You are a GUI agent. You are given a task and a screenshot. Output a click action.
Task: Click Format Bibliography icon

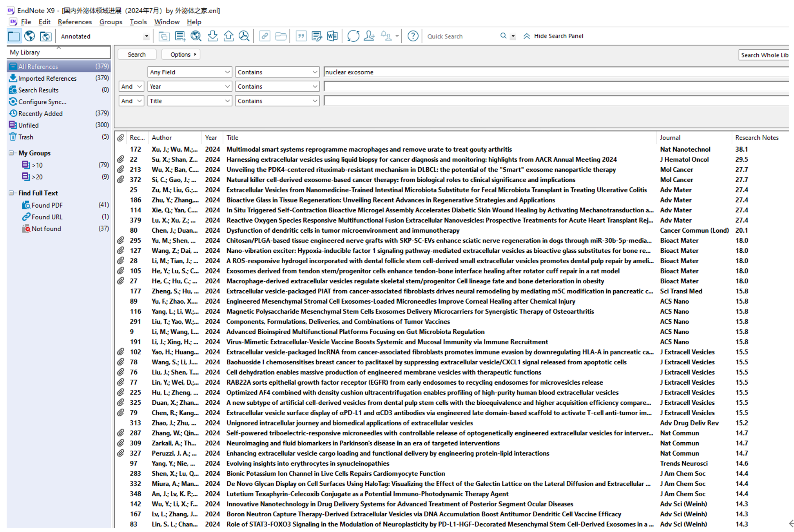pyautogui.click(x=317, y=36)
